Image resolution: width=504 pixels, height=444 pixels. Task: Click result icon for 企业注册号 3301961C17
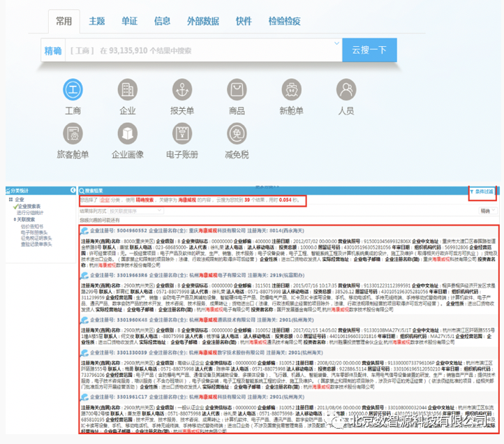pyautogui.click(x=84, y=397)
